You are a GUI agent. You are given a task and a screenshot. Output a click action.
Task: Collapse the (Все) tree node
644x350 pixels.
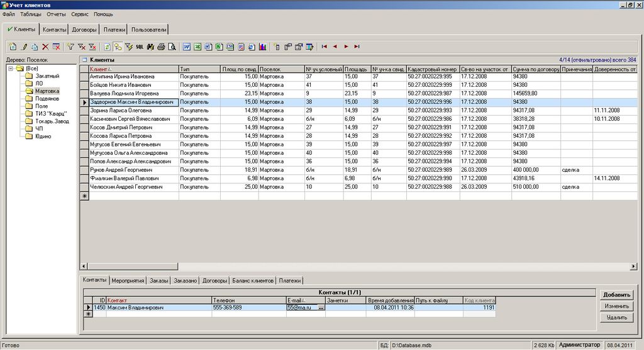click(x=11, y=69)
